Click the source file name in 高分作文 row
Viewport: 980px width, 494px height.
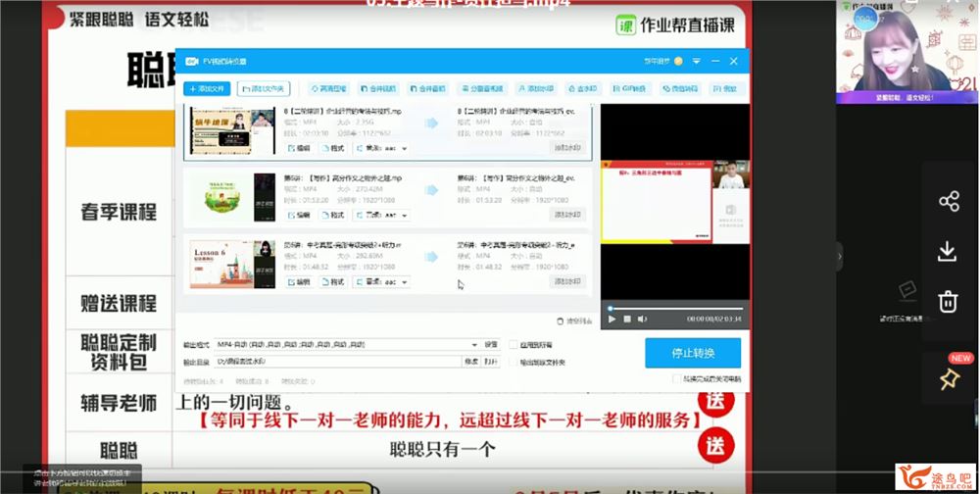click(x=342, y=178)
